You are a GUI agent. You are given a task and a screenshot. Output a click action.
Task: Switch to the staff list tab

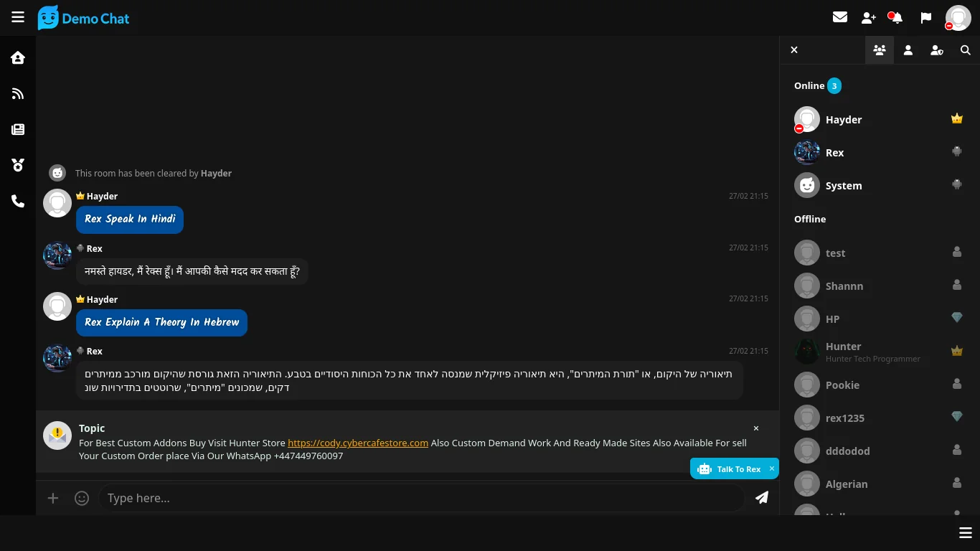pos(937,50)
